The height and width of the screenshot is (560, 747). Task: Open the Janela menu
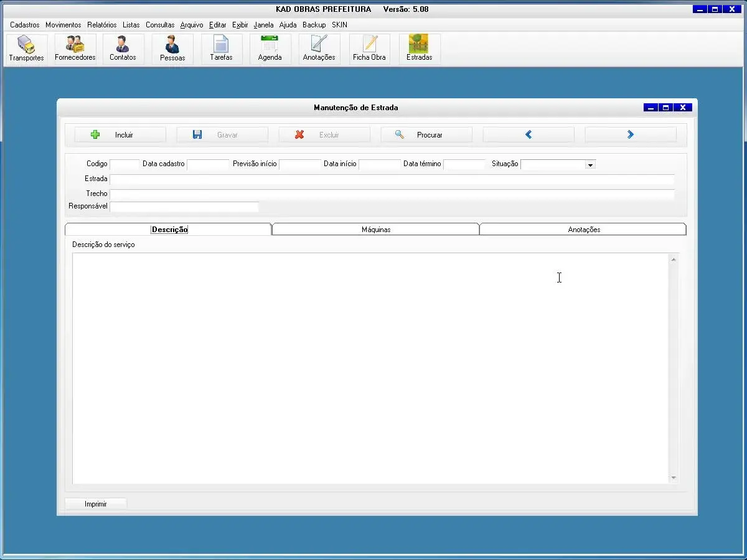(264, 25)
